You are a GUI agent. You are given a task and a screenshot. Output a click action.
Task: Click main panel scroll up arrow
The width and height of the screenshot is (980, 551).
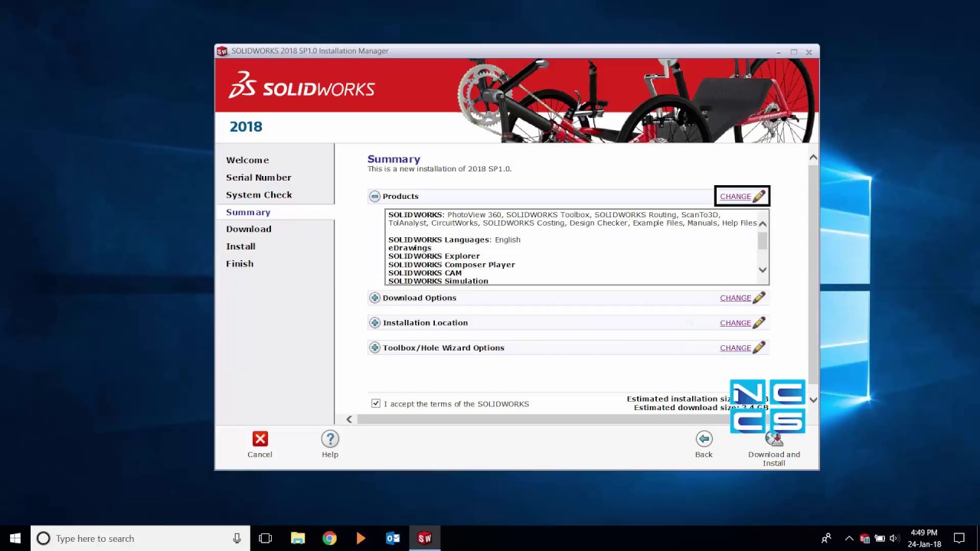coord(813,157)
